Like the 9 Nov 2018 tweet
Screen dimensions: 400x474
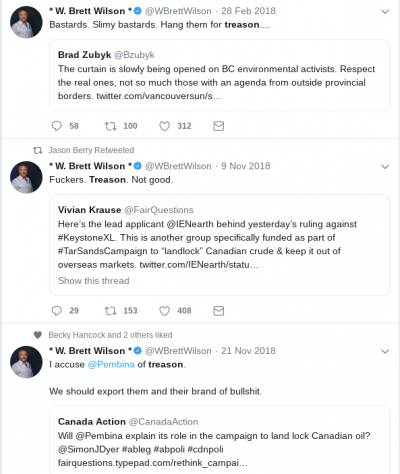[x=164, y=311]
